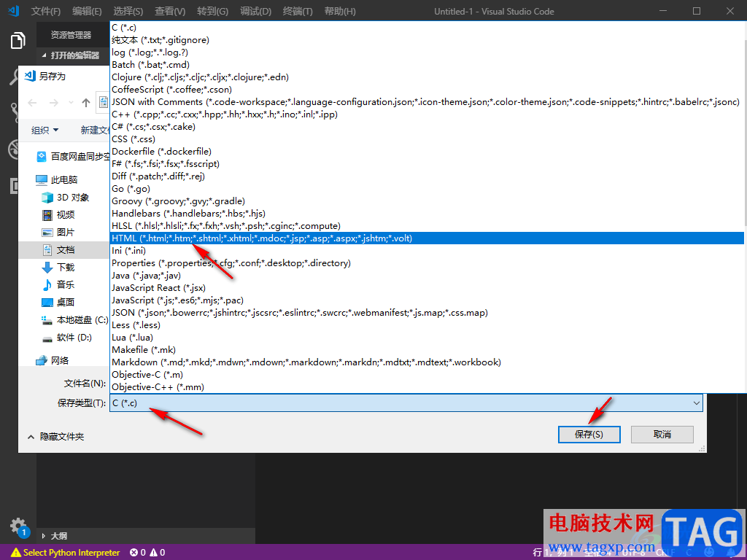
Task: Open the 视频 folder
Action: (58, 215)
